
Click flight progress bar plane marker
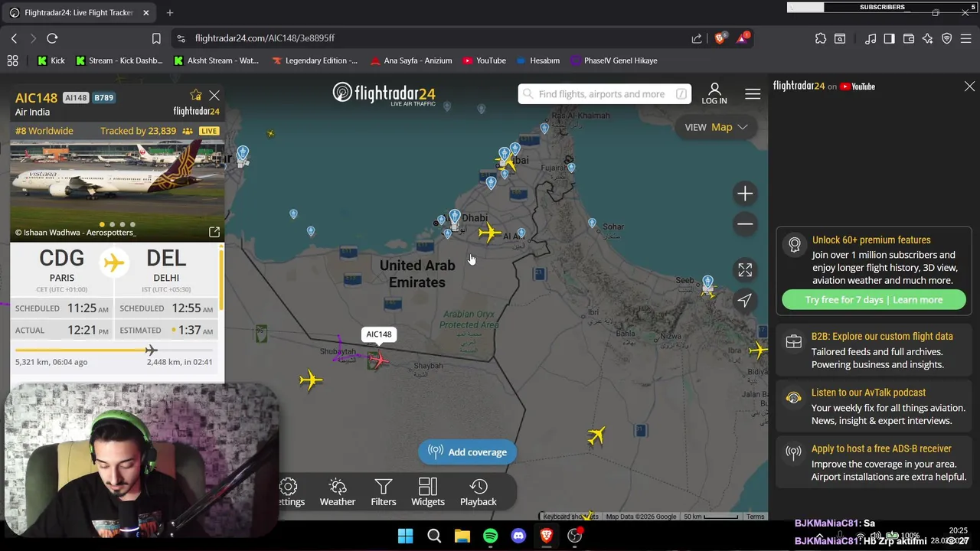[x=151, y=350]
